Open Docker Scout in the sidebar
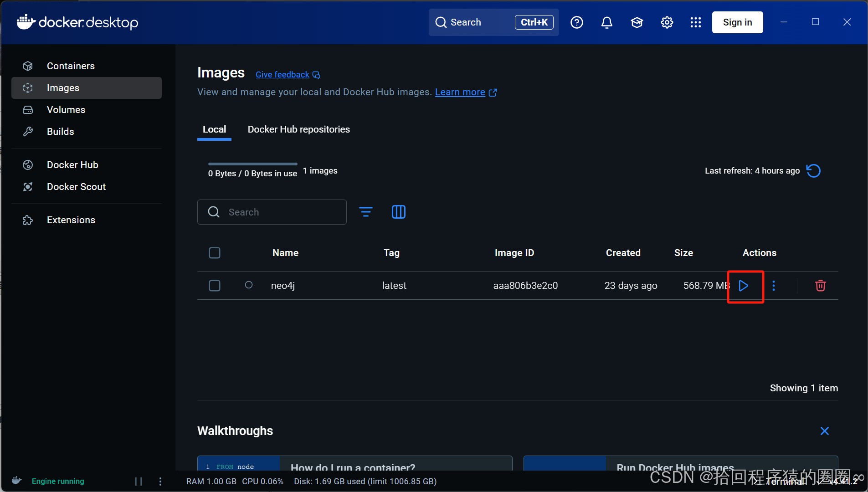The height and width of the screenshot is (492, 868). (87, 187)
